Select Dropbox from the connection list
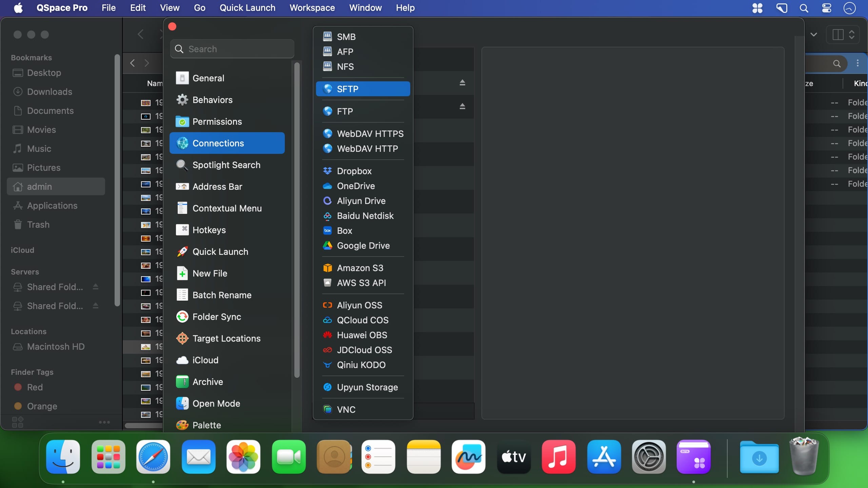Image resolution: width=868 pixels, height=488 pixels. (x=354, y=171)
